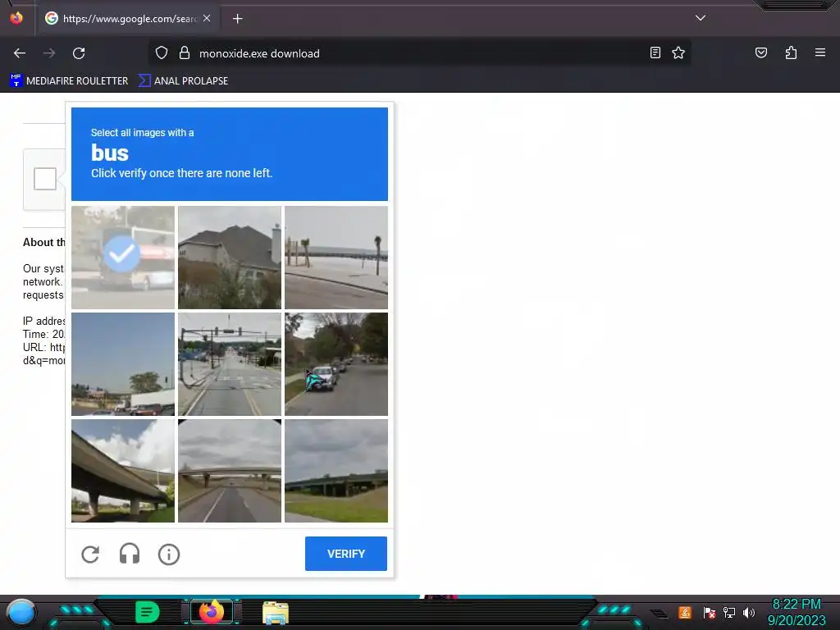Open the Start orb on taskbar
Screen dimensions: 840x630
point(21,612)
